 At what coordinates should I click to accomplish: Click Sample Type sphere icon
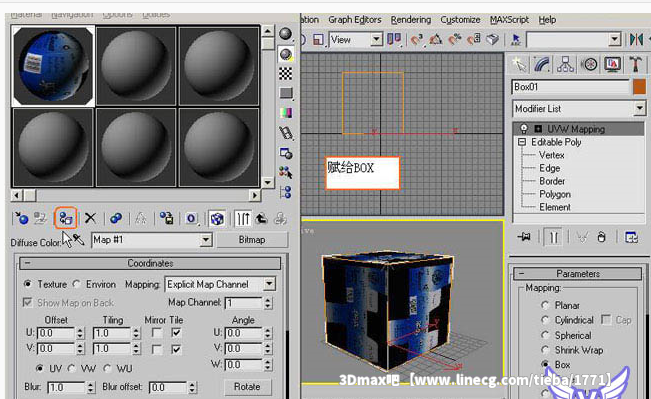[286, 34]
